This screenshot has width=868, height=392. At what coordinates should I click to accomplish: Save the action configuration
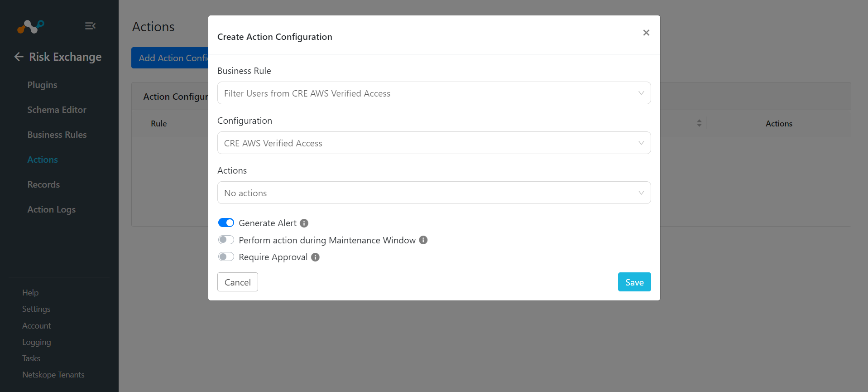634,282
